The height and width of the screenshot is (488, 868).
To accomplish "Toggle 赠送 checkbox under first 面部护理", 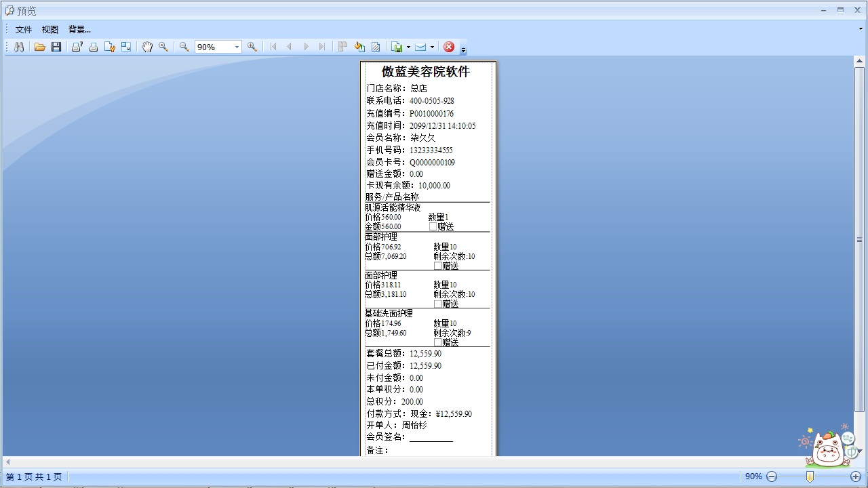I will 437,266.
